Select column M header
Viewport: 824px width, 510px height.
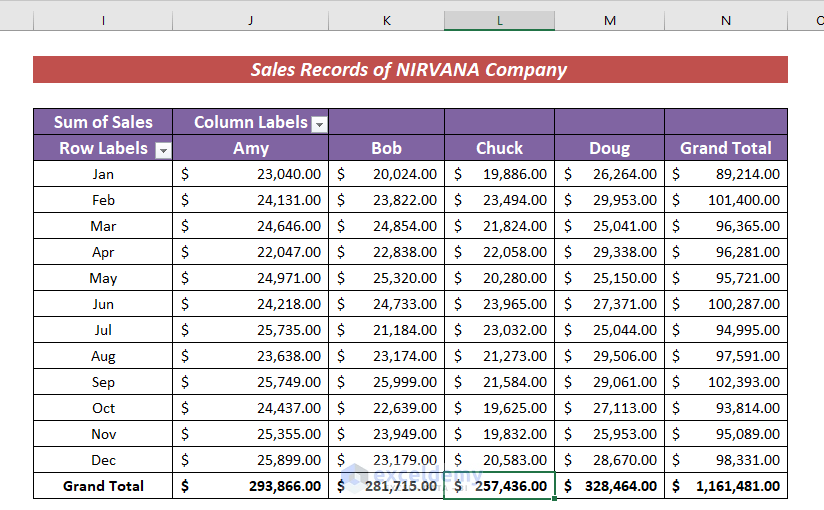tap(609, 20)
